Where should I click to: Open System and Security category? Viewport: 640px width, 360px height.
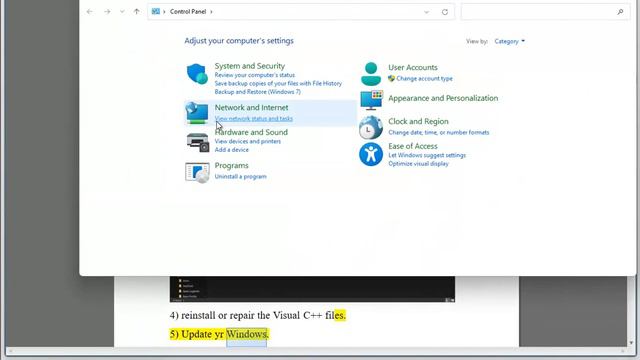point(250,66)
